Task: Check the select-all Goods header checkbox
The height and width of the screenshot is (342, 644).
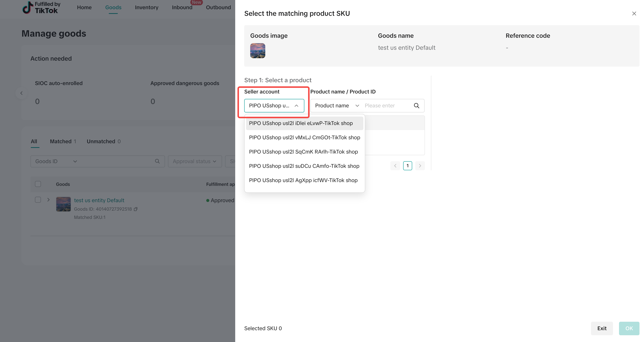Action: click(38, 184)
